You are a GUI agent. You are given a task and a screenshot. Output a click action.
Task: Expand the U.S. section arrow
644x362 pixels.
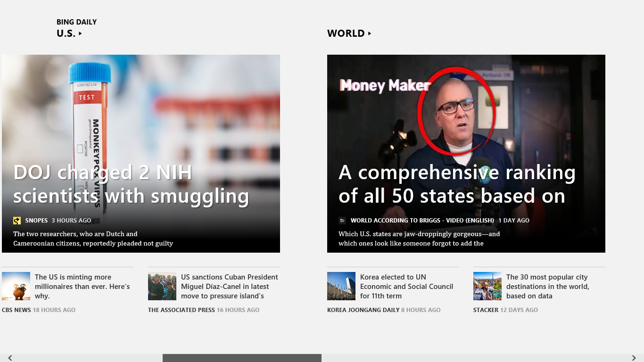[80, 33]
